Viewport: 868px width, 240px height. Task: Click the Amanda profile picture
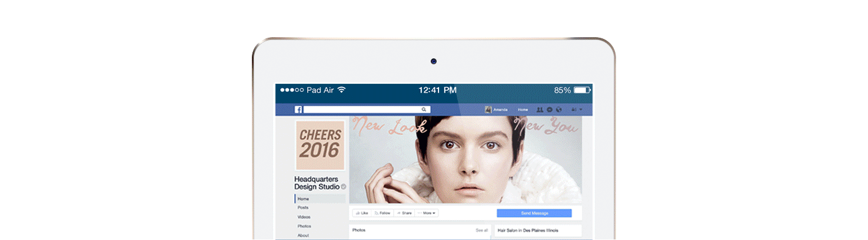[488, 110]
